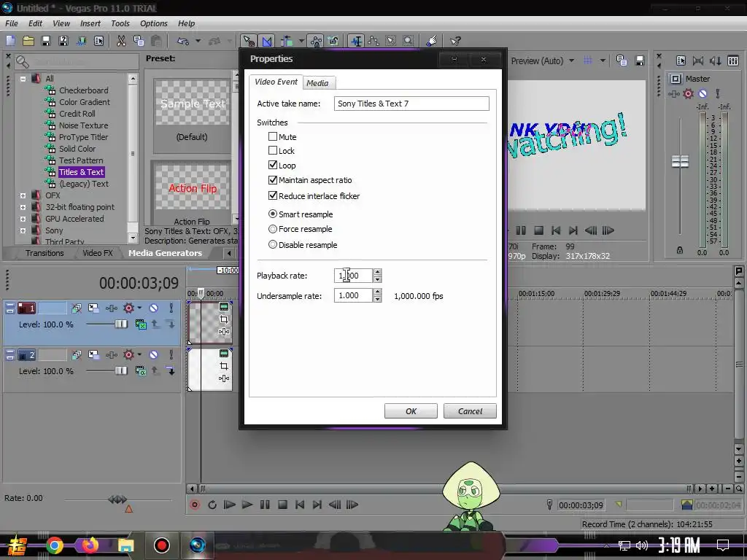Screen dimensions: 747x560
Task: Open track 1 automation dropdown arrow
Action: click(139, 308)
